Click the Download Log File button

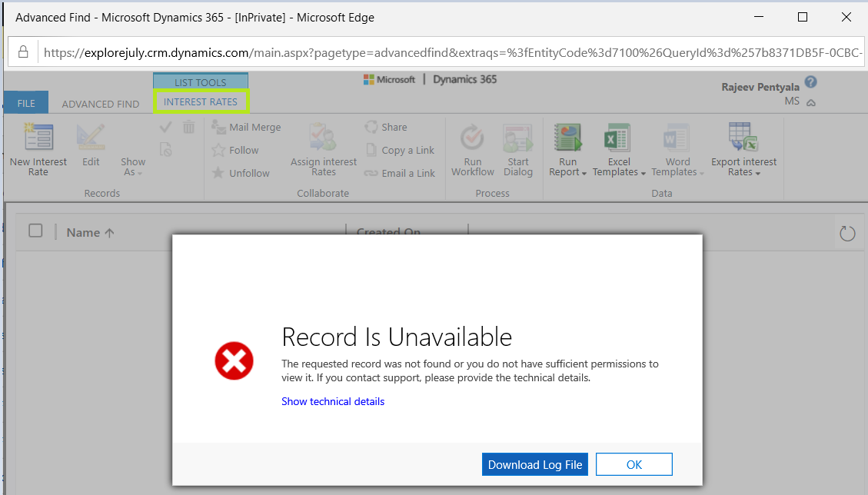535,464
